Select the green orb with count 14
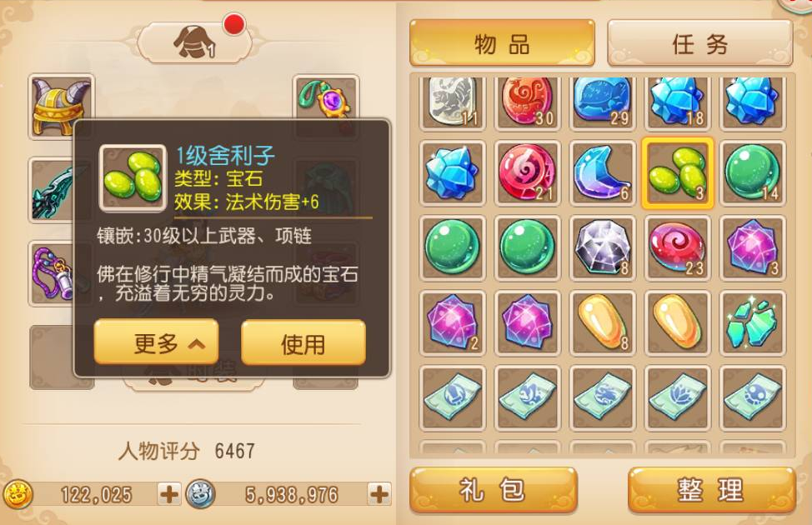Screen dimensions: 812x525 [753, 173]
